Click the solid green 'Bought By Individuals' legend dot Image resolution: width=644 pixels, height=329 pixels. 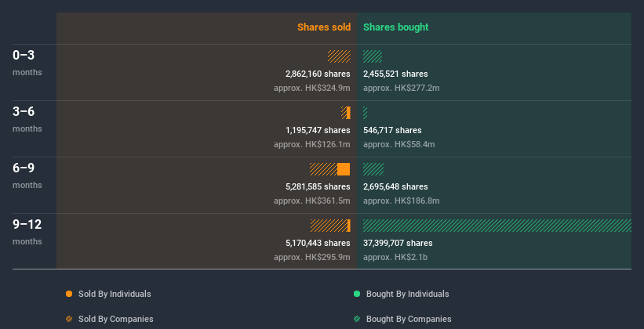(357, 294)
